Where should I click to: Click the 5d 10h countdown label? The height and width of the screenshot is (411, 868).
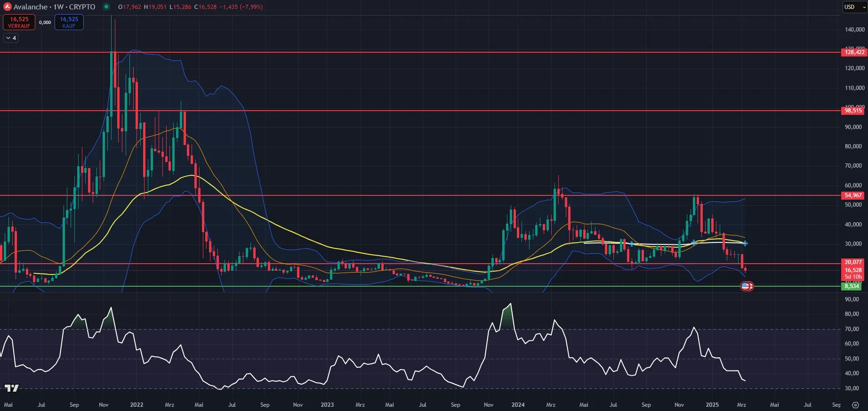point(853,277)
